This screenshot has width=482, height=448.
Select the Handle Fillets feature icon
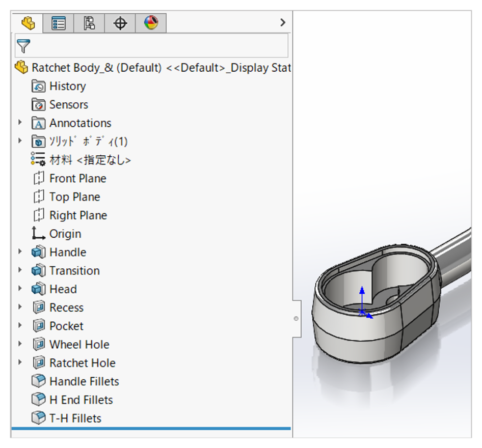[x=39, y=381]
